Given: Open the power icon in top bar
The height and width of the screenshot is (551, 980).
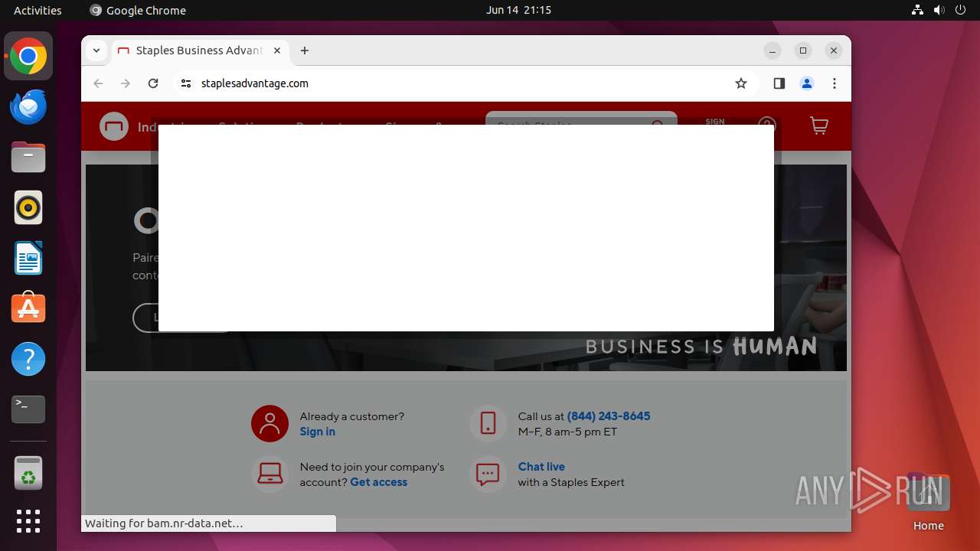Looking at the screenshot, I should tap(960, 10).
